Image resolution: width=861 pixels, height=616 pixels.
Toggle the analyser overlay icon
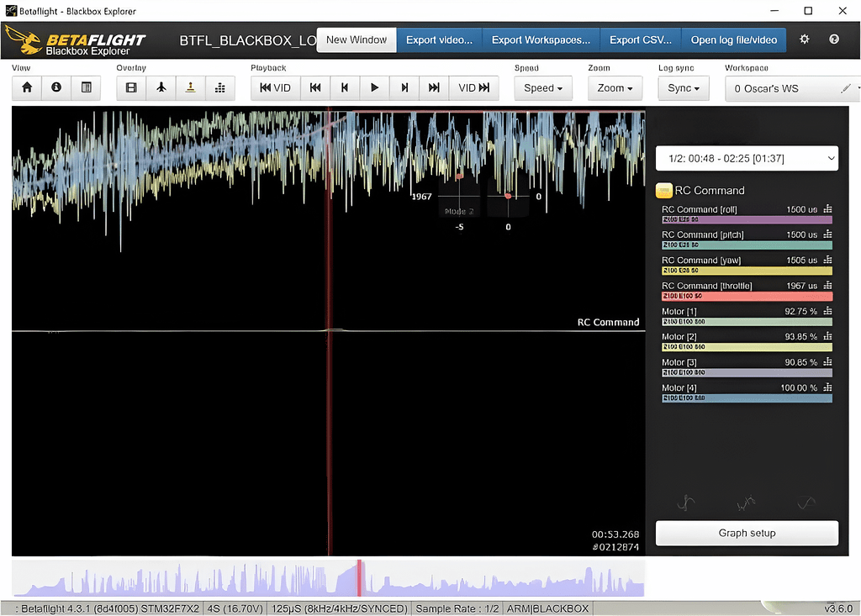click(x=220, y=88)
